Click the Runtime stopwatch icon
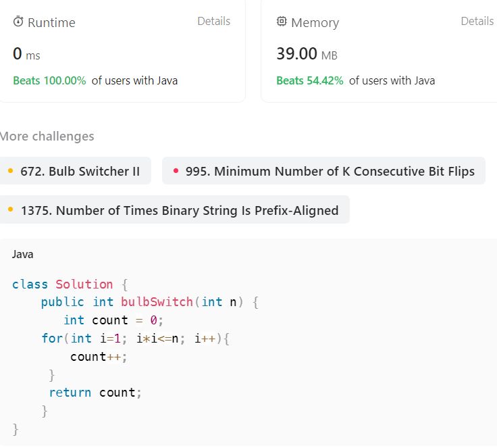This screenshot has height=448, width=497. [x=18, y=22]
